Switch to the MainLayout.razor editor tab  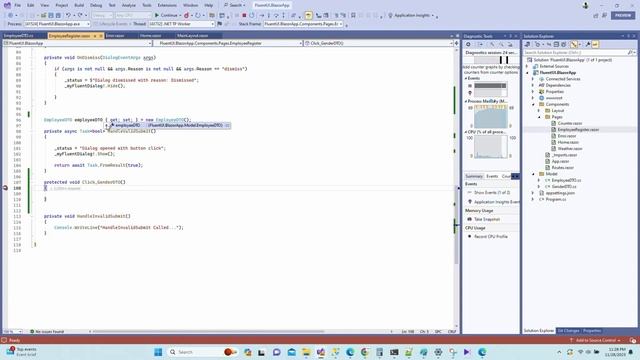click(x=192, y=36)
